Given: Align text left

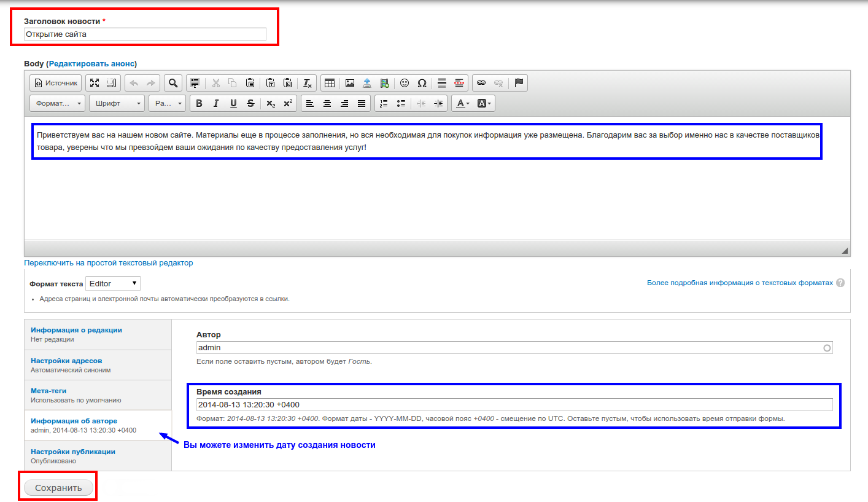Looking at the screenshot, I should (x=310, y=104).
